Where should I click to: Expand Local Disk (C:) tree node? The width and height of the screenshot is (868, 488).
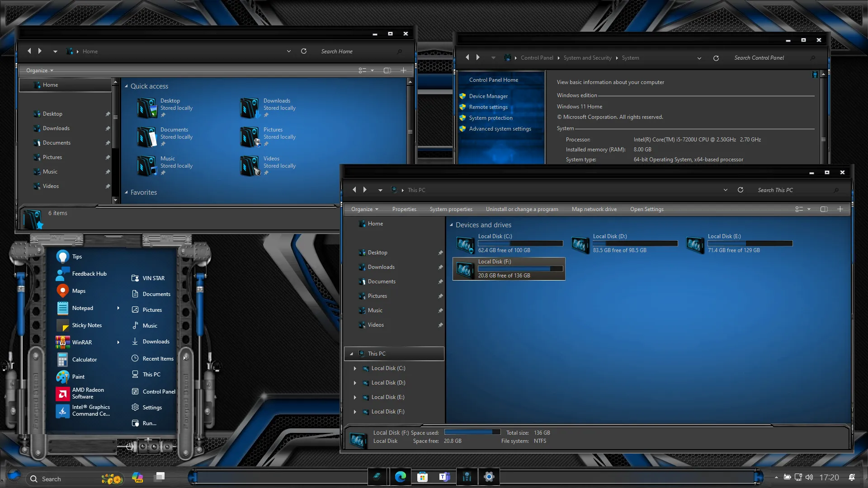pos(355,368)
